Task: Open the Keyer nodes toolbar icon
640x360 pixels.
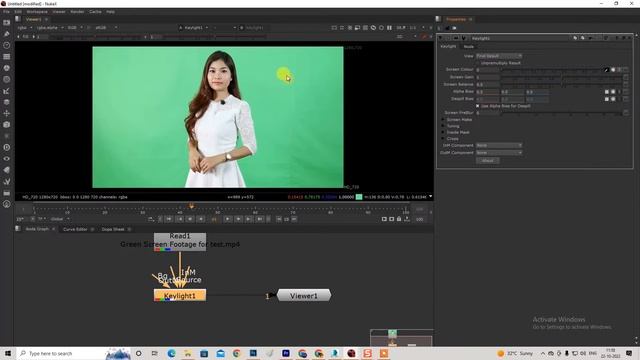Action: tap(7, 91)
